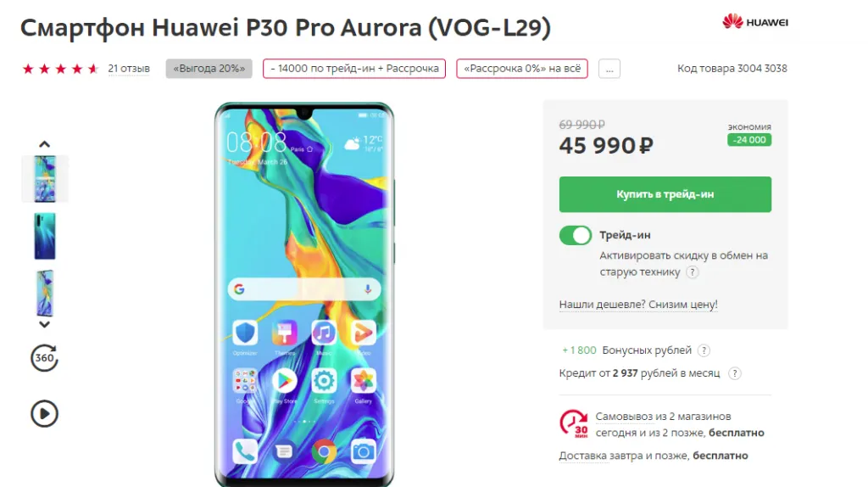Image resolution: width=868 pixels, height=487 pixels.
Task: Toggle the Трейд-ин switch off
Action: (576, 236)
